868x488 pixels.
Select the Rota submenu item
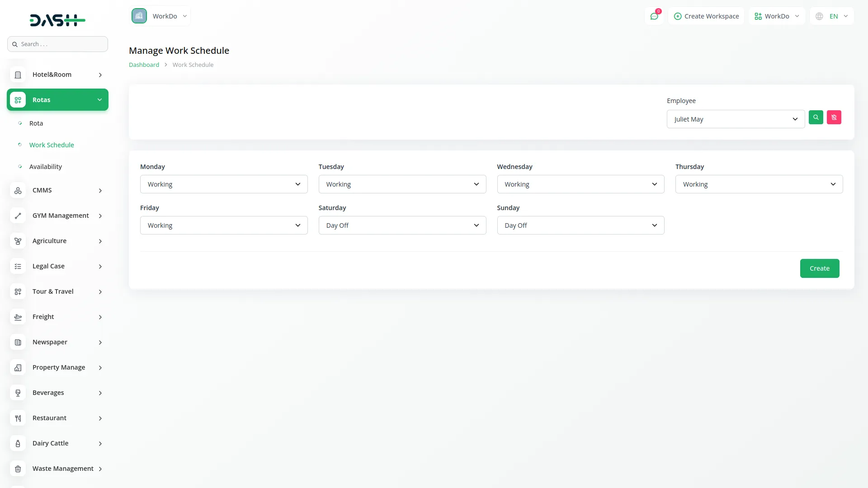point(36,123)
